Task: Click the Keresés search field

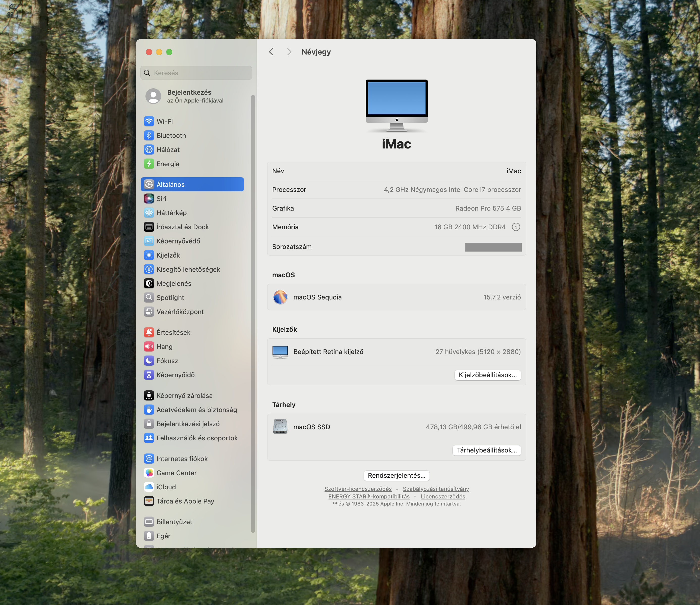Action: [x=196, y=73]
